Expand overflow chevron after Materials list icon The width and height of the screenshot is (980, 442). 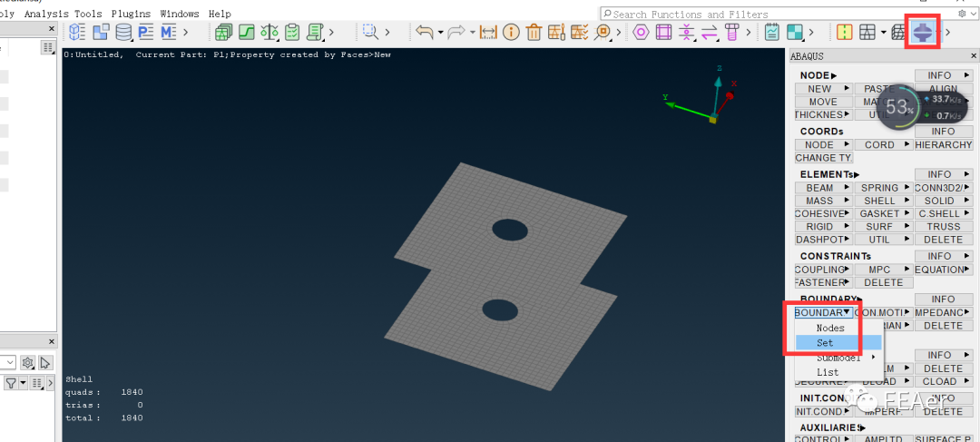point(186,32)
